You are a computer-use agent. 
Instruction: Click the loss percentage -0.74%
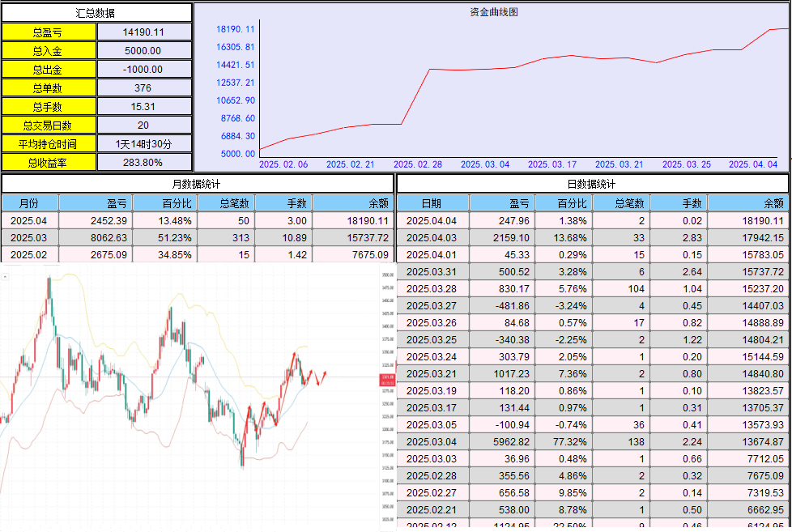[x=571, y=425]
